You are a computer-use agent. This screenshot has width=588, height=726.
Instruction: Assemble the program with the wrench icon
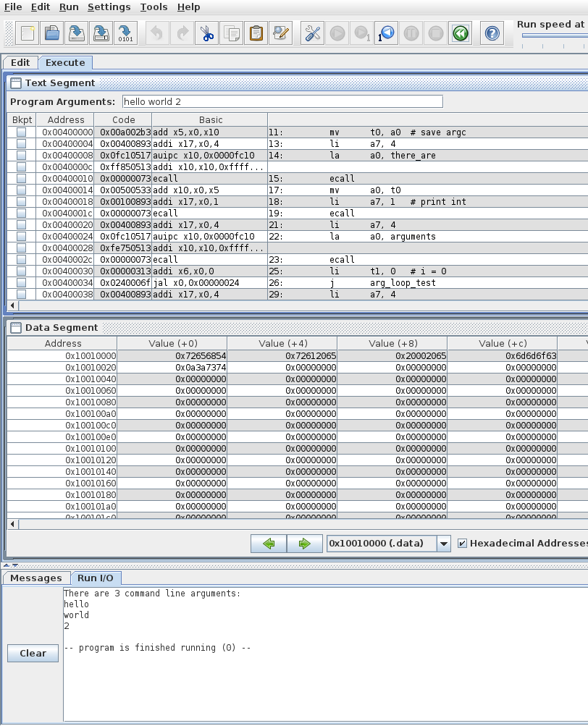[313, 33]
